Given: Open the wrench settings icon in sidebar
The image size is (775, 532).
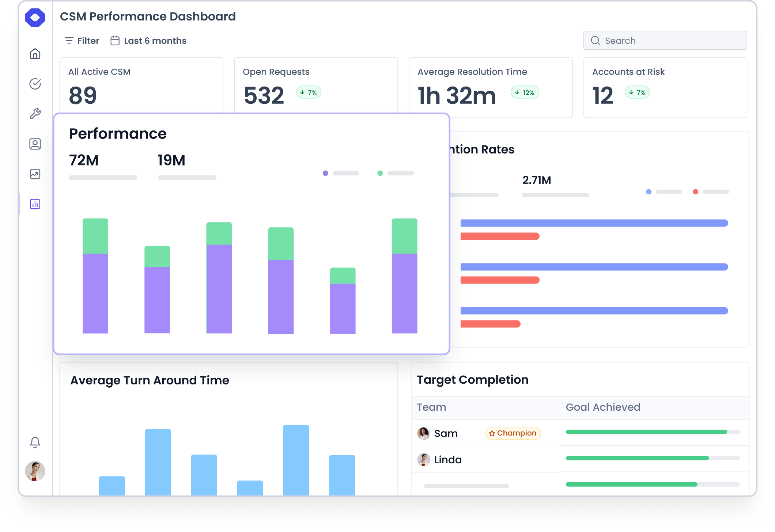Looking at the screenshot, I should 35,114.
